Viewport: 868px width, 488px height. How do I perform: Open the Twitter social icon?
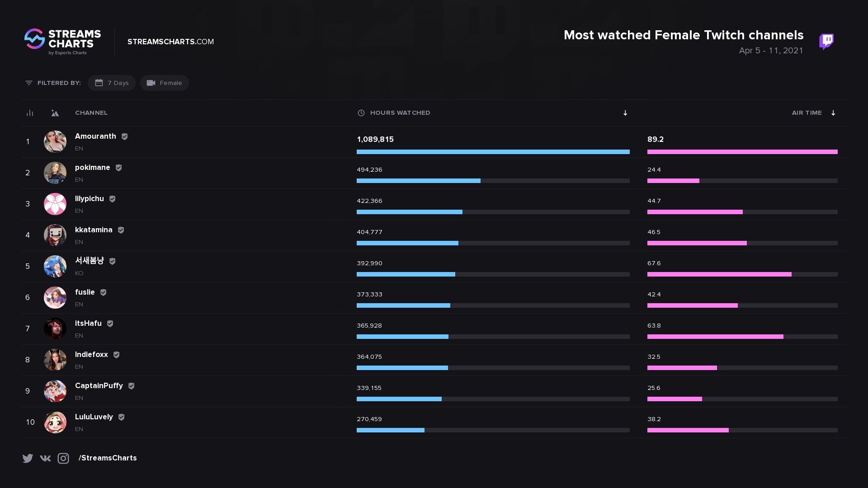pos(28,458)
